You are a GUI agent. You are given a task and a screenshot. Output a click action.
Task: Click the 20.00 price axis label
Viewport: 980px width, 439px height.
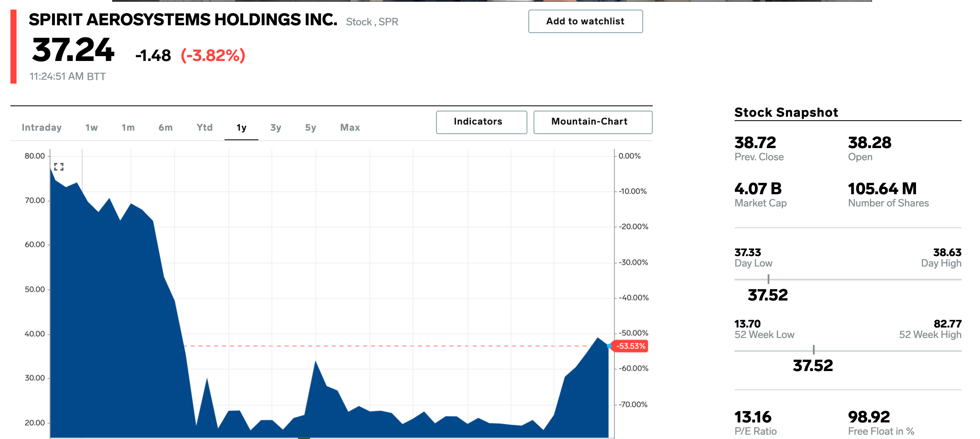[x=35, y=423]
